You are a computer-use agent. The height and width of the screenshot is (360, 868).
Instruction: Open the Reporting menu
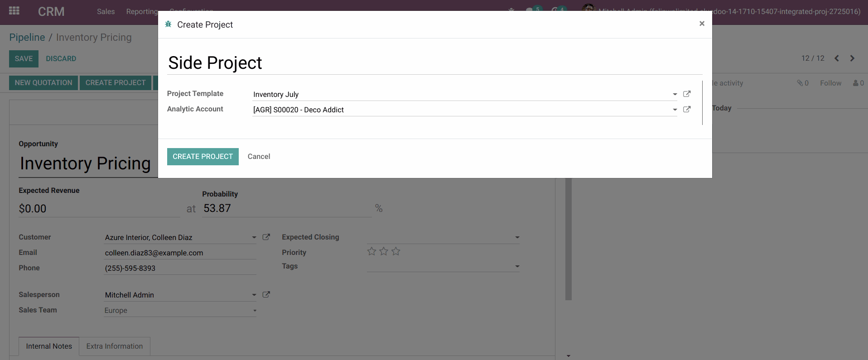point(142,11)
